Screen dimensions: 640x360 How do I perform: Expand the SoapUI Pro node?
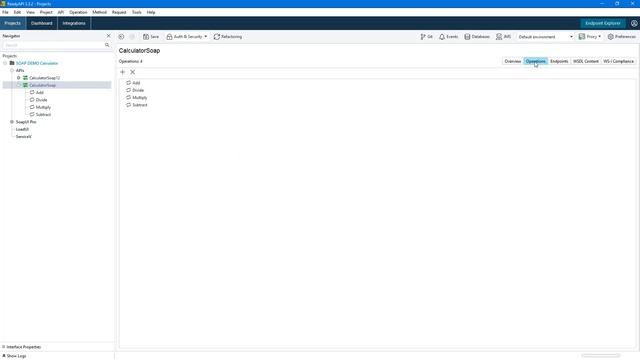(x=12, y=122)
